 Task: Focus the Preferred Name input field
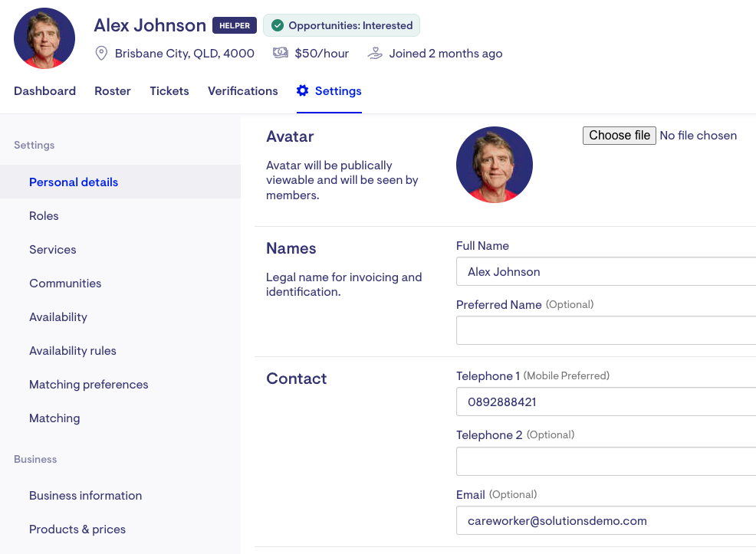pyautogui.click(x=606, y=330)
